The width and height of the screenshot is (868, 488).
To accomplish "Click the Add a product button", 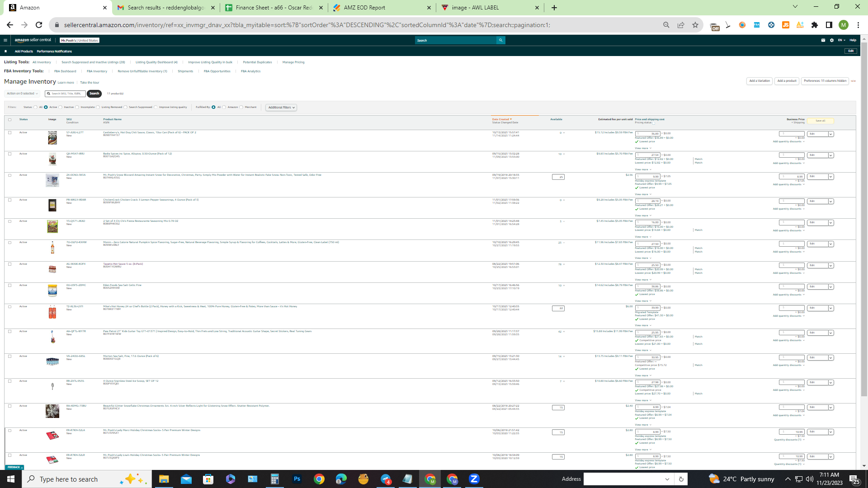I will point(787,81).
